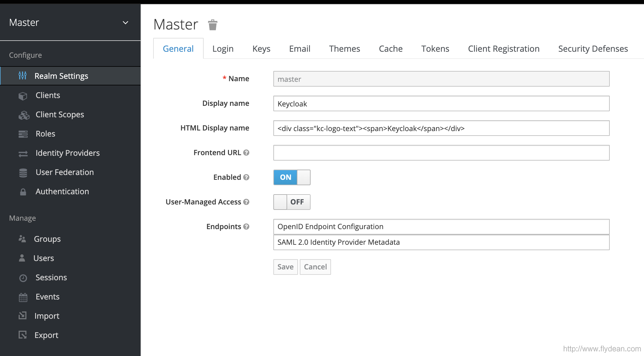Go to the Themes tab
This screenshot has width=644, height=356.
345,49
